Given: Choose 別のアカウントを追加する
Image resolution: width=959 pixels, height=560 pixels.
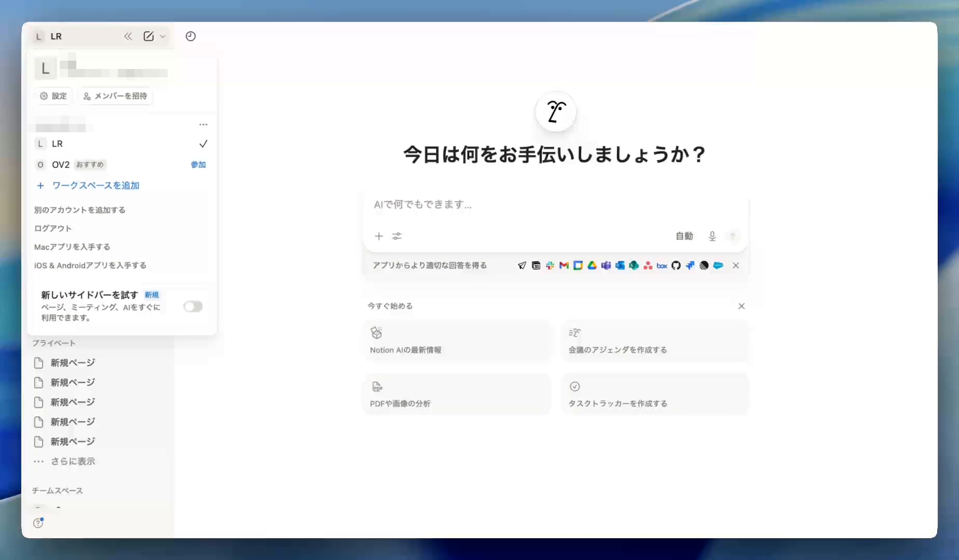Looking at the screenshot, I should tap(80, 210).
